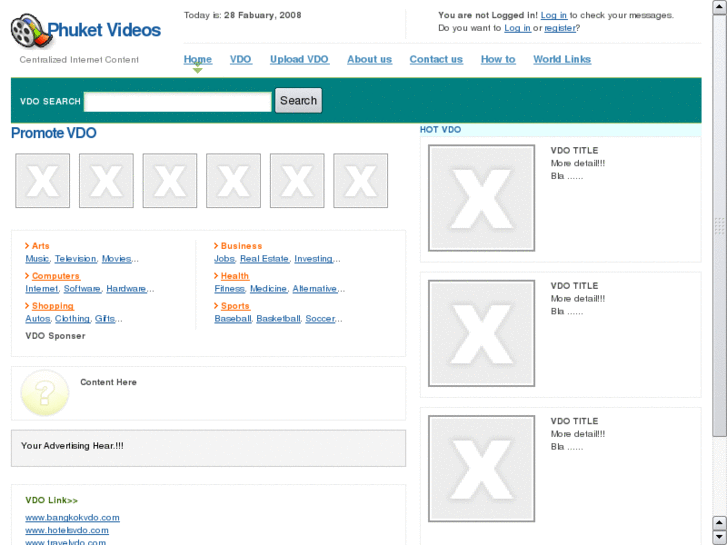Click the Television link

point(76,259)
